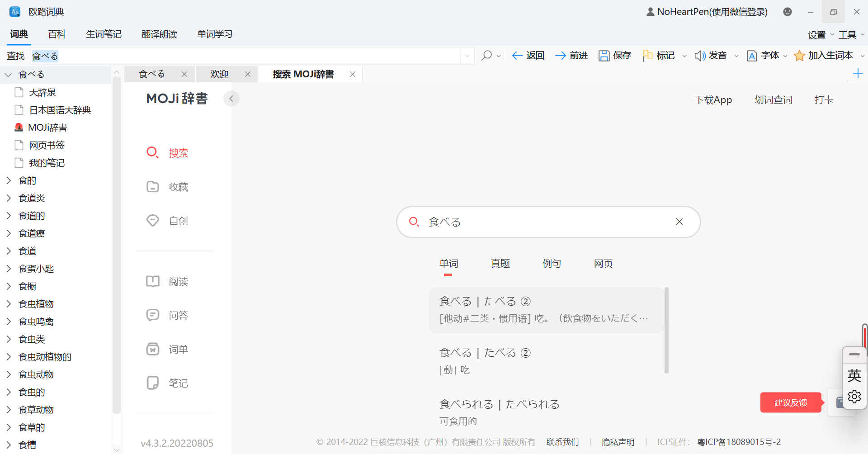
Task: Click the 字体 font icon
Action: point(752,56)
